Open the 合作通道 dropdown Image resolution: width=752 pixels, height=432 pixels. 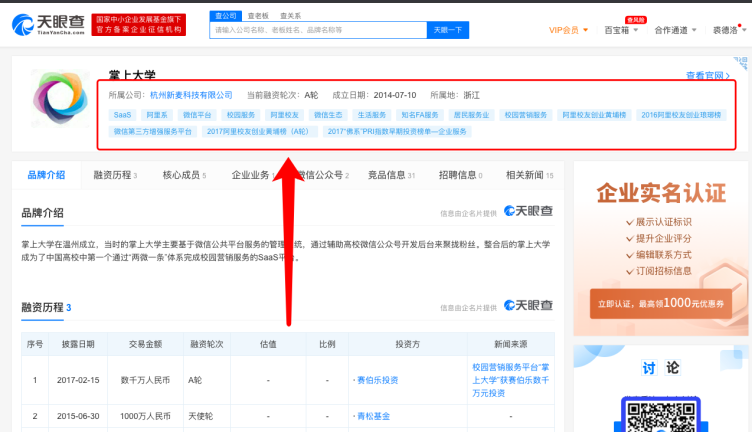click(675, 30)
